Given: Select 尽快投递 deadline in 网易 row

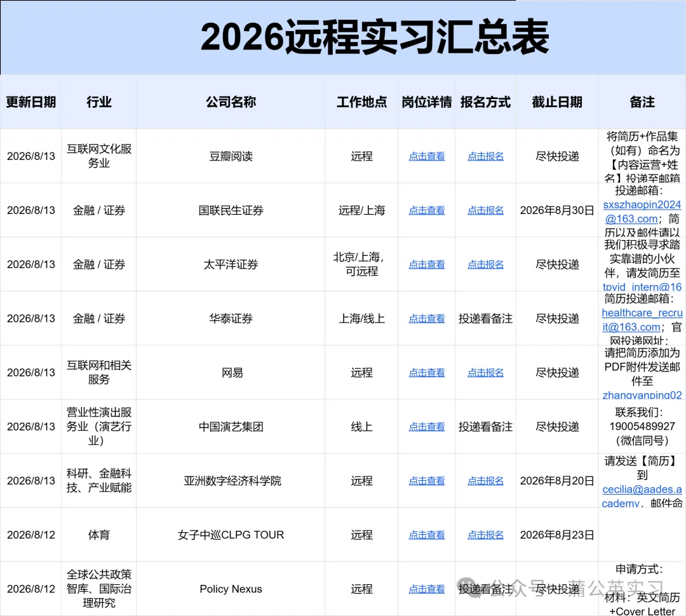Looking at the screenshot, I should [557, 373].
